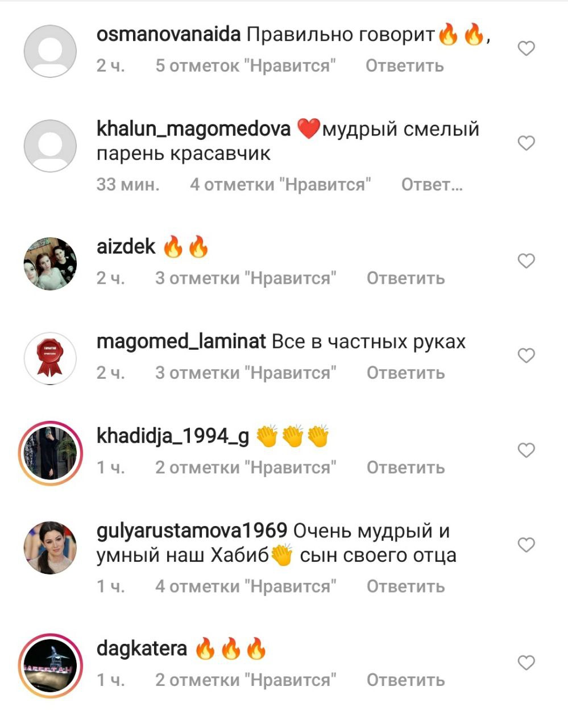Open dagkatera's story ring avatar

point(51,665)
